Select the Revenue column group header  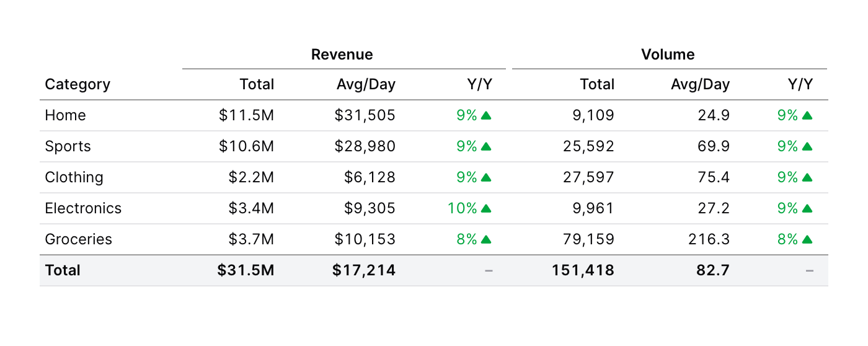point(342,55)
